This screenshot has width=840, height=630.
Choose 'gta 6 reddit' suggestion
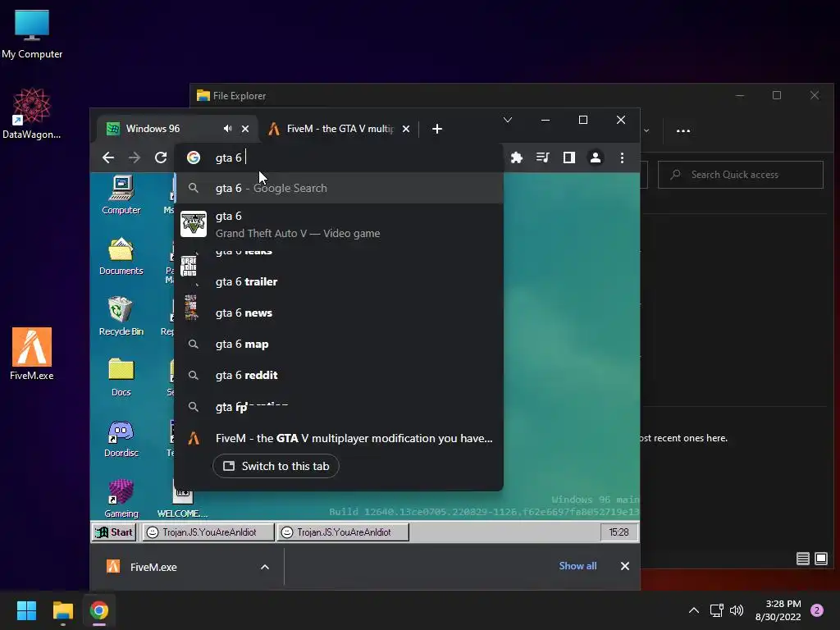coord(339,375)
